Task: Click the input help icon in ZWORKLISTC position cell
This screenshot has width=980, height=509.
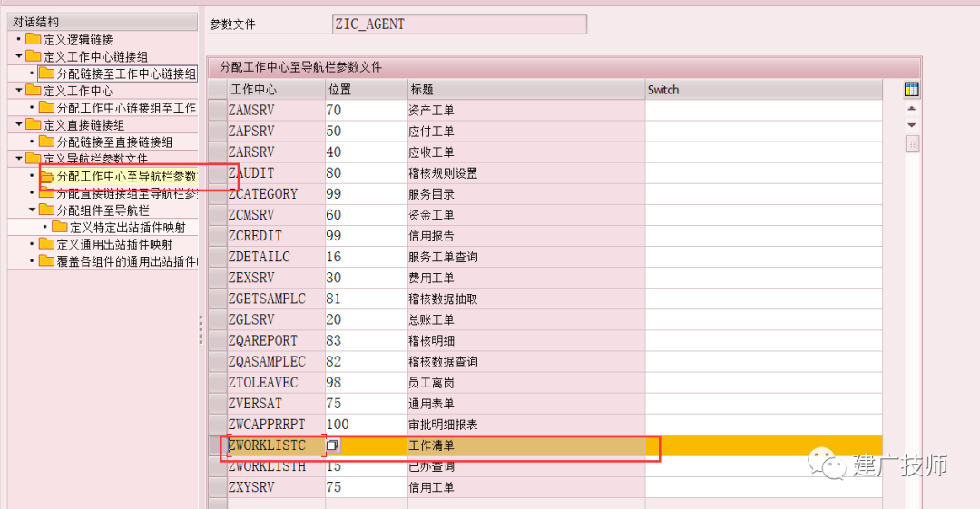Action: coord(333,445)
